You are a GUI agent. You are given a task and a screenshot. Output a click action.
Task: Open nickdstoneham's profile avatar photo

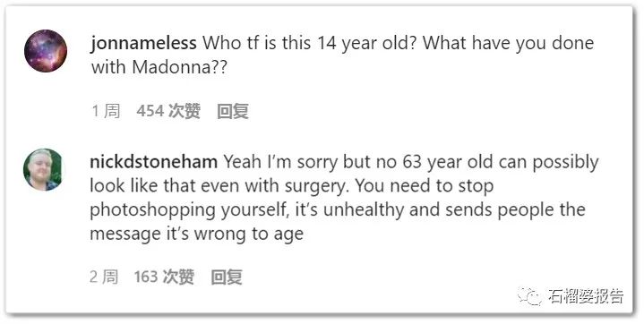43,169
